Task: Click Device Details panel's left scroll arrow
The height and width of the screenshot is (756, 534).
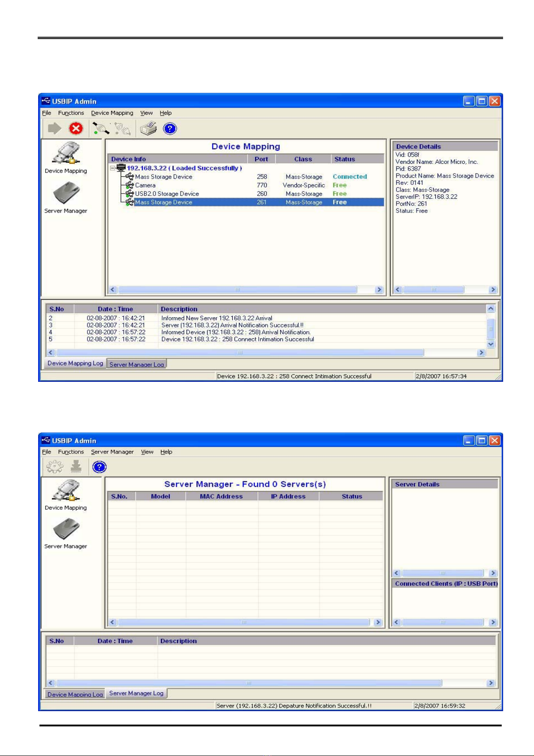Action: [x=397, y=290]
